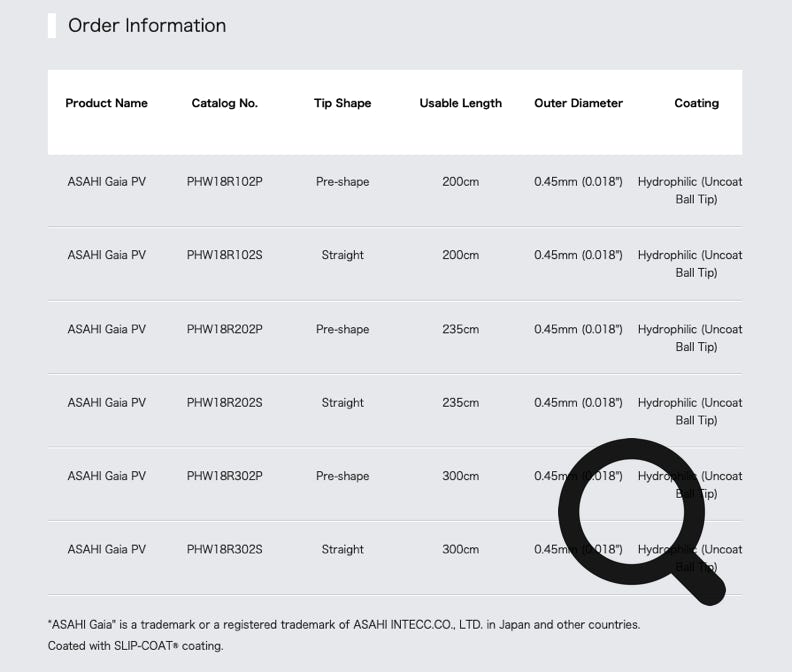792x672 pixels.
Task: Select catalog number PHW18R202S
Action: 225,402
